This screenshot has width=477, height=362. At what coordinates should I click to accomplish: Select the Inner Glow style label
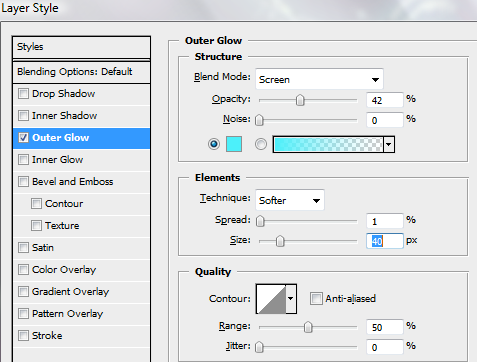click(57, 160)
